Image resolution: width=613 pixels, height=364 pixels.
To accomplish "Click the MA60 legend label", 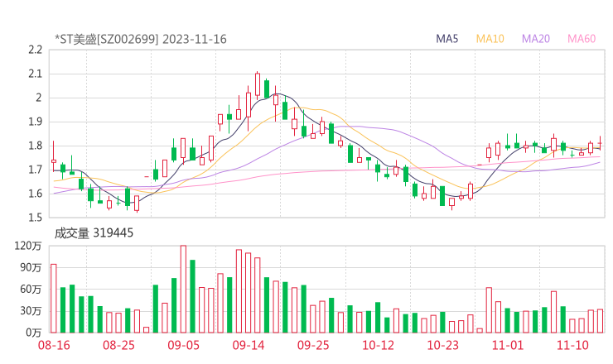I will coord(582,39).
